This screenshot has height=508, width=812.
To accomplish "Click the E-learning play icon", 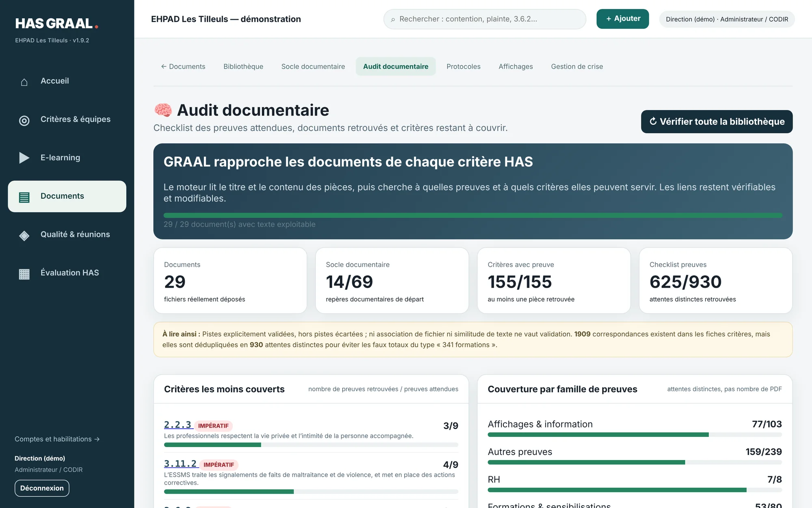I will (24, 158).
